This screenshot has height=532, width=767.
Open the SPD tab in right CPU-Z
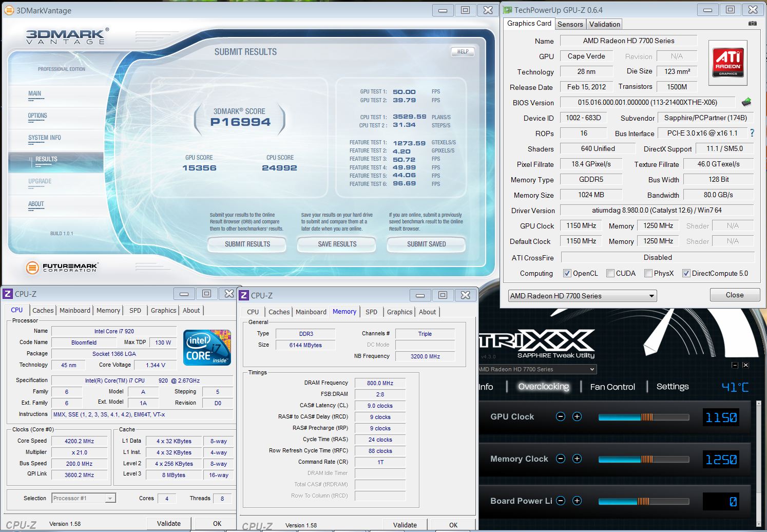coord(371,312)
